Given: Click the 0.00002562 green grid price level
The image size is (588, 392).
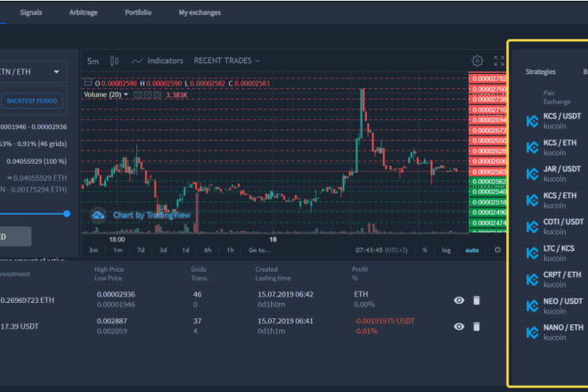Looking at the screenshot, I should [488, 182].
